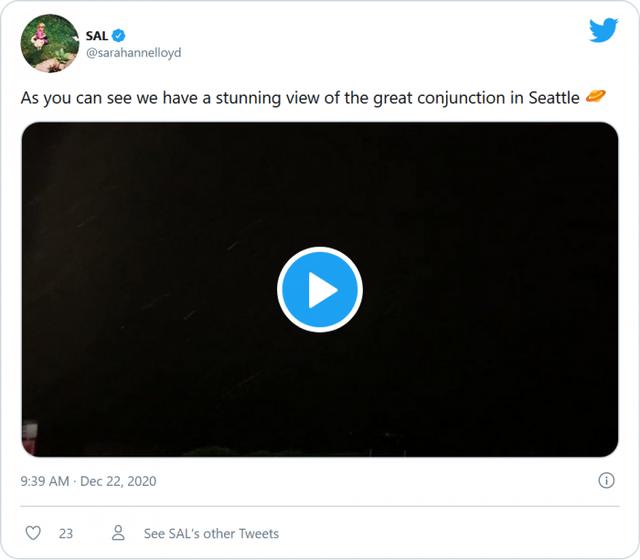Open SAL's profile picture
The image size is (640, 560).
tap(49, 43)
